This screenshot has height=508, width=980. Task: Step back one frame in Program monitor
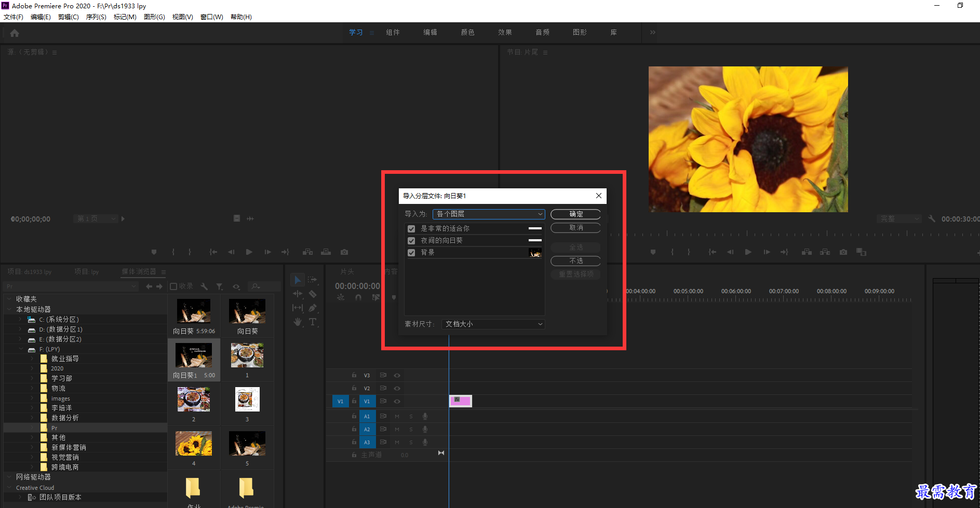coord(730,252)
